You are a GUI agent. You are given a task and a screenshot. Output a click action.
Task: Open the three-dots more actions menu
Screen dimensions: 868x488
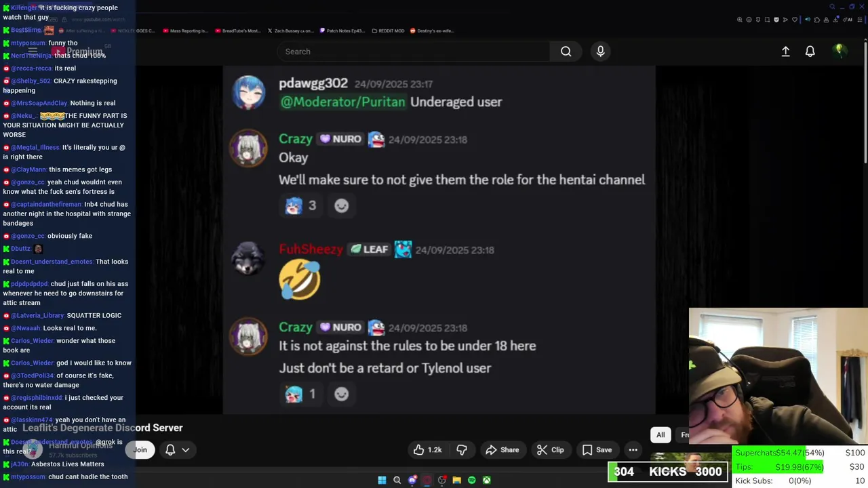click(x=633, y=450)
